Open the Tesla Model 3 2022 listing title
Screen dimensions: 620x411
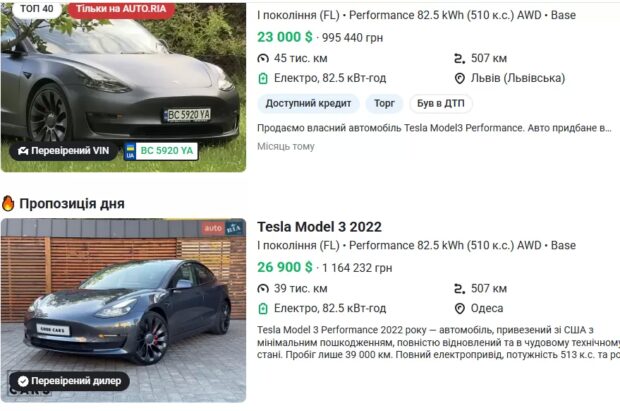point(319,227)
